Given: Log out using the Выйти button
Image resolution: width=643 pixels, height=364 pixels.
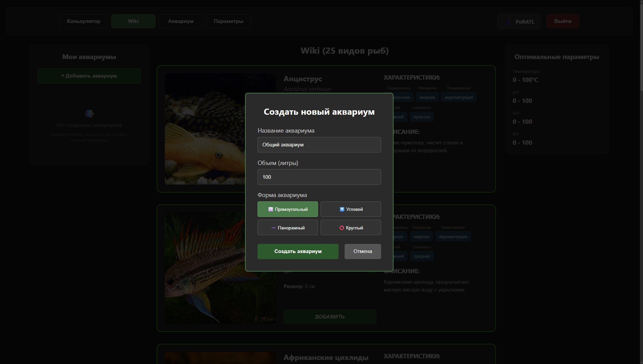Looking at the screenshot, I should tap(563, 21).
